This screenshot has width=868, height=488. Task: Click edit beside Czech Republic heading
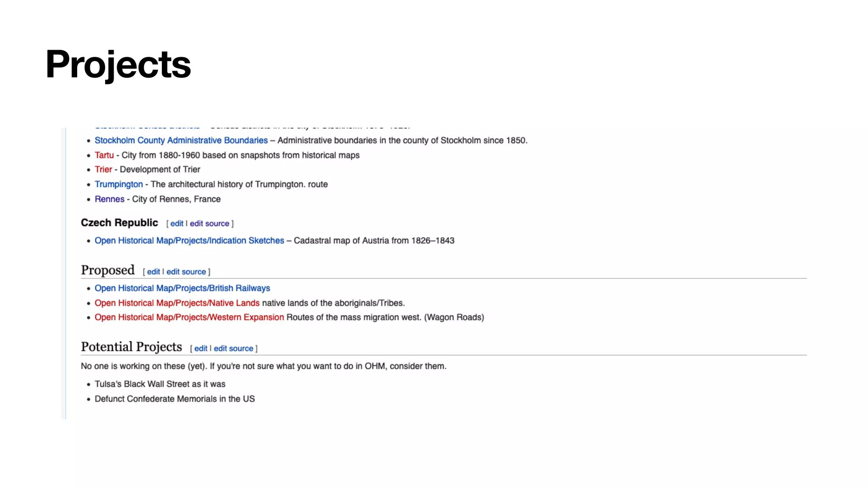pyautogui.click(x=177, y=224)
